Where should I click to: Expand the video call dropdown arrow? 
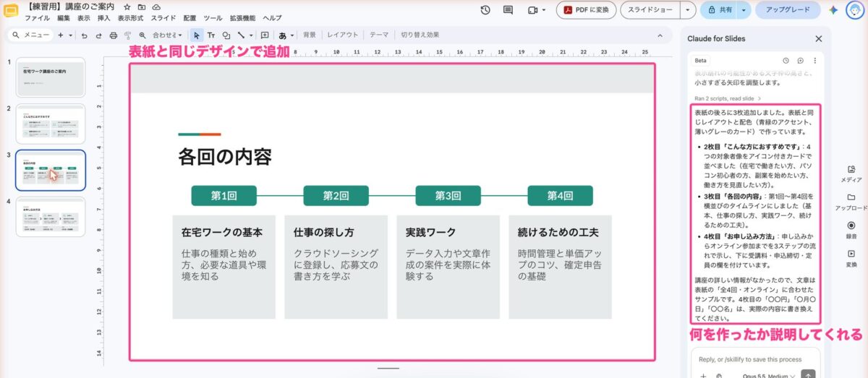click(545, 10)
